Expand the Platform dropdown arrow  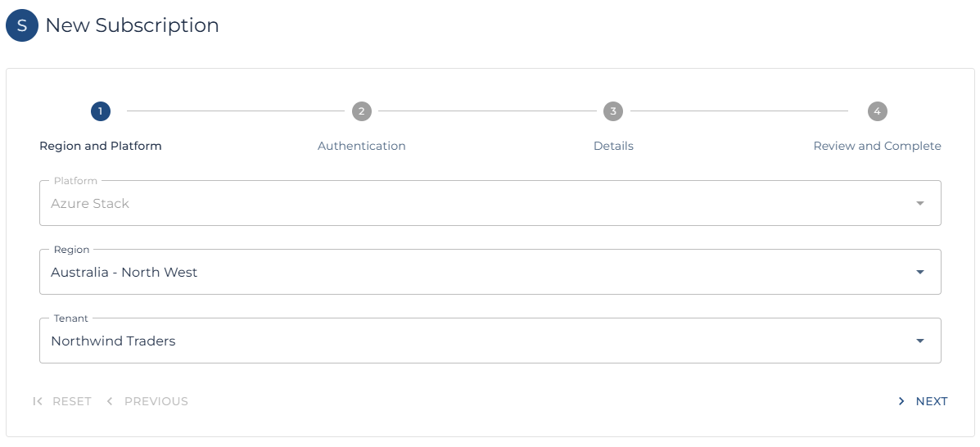pos(919,203)
